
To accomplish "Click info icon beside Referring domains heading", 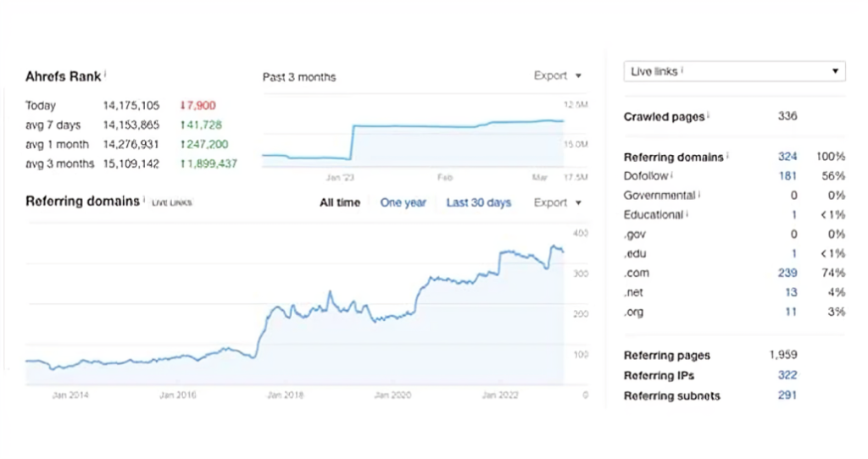I will 144,201.
